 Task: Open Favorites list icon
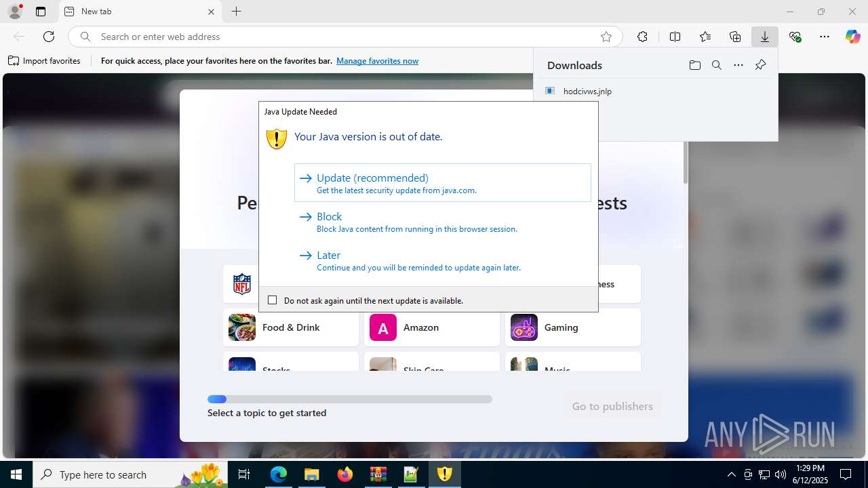[x=705, y=37]
